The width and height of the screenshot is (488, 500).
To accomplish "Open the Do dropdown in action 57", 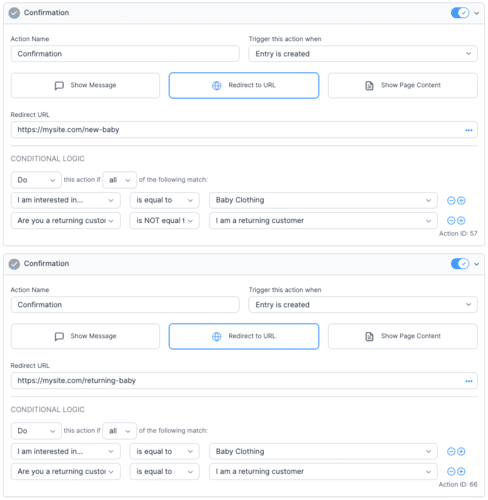I will coord(36,180).
